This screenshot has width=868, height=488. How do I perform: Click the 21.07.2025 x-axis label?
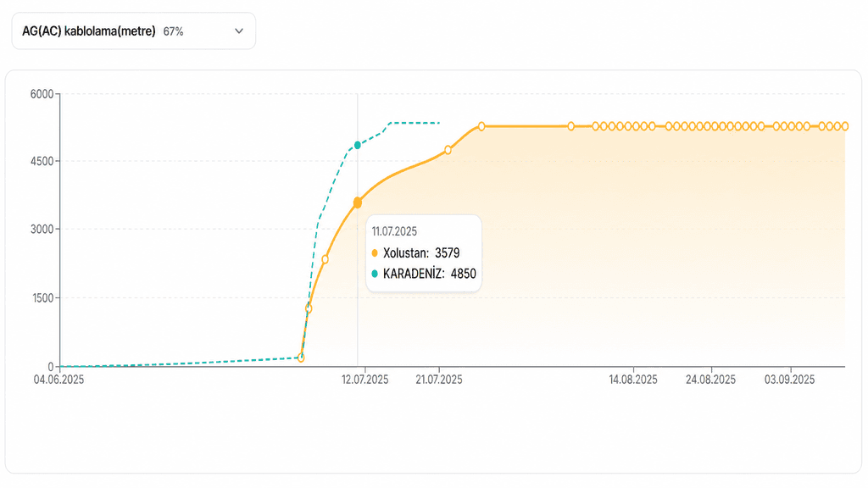tap(439, 380)
